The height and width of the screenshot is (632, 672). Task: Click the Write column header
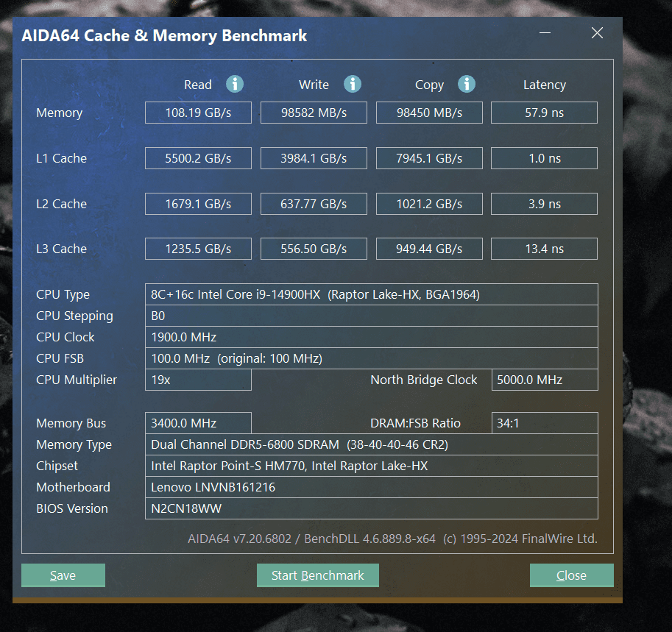tap(314, 85)
